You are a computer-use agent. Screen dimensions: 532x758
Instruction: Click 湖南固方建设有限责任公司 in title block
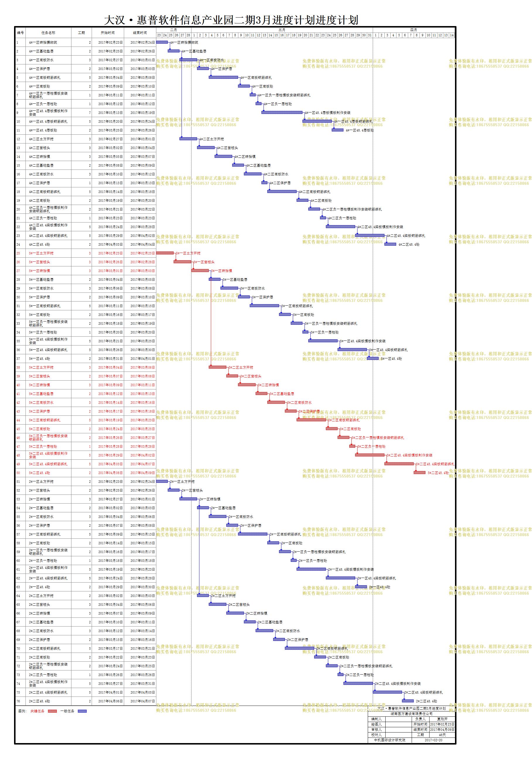(411, 714)
